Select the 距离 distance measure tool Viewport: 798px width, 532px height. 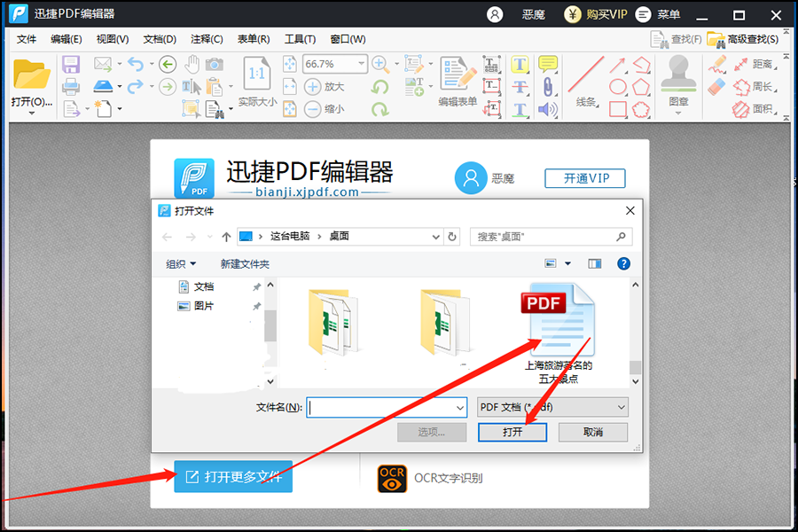[755, 64]
